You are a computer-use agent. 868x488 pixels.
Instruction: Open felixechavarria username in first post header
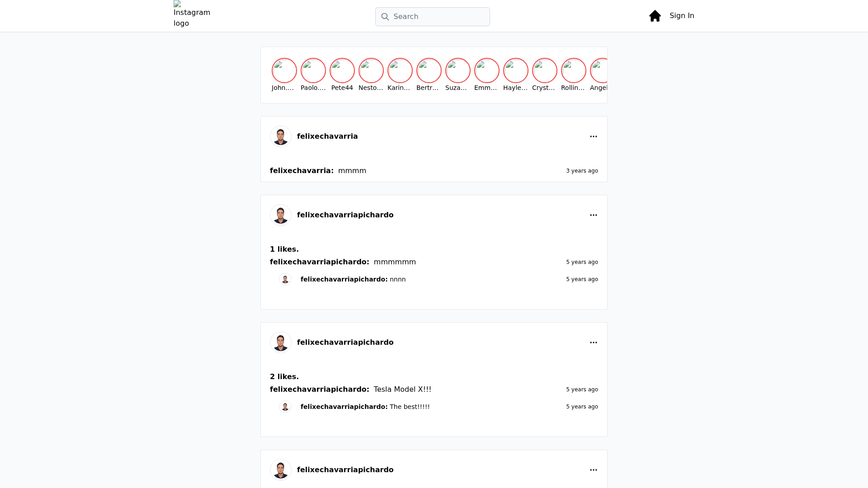click(327, 136)
